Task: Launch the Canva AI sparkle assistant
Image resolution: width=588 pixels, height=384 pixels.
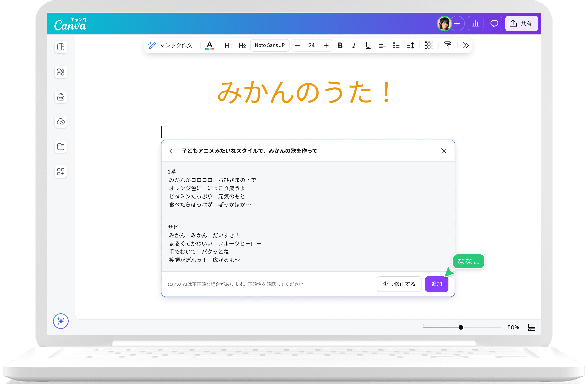Action: tap(61, 321)
